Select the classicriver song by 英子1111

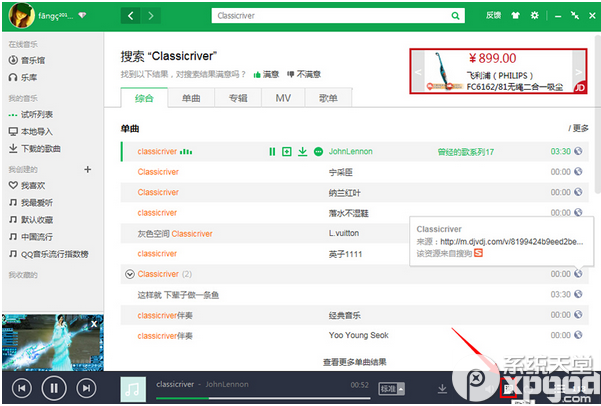[x=355, y=253]
